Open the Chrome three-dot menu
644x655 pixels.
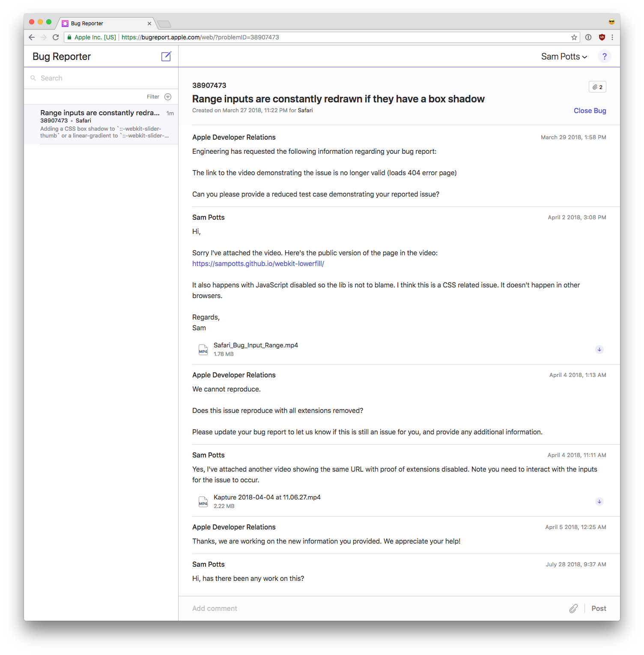click(x=612, y=37)
